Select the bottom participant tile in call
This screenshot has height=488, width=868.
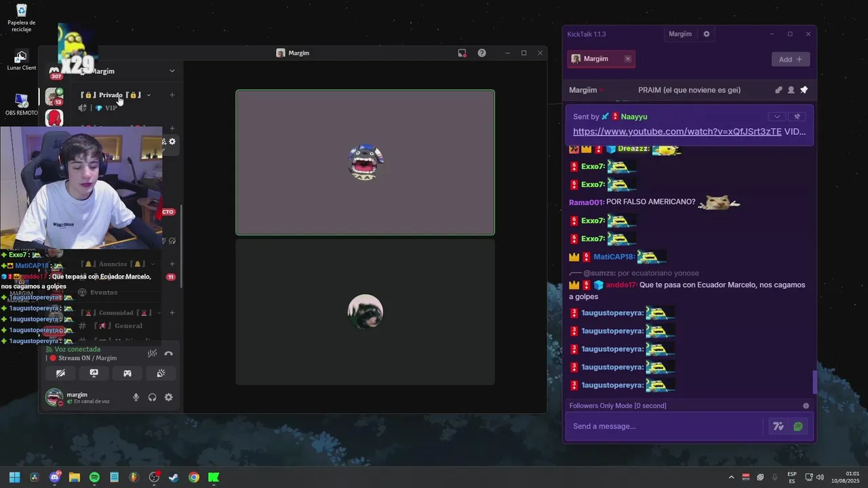coord(365,312)
